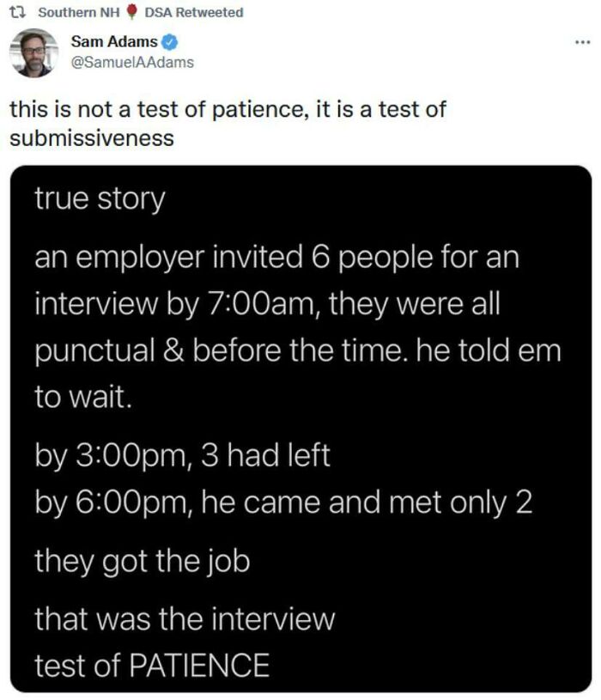601x700 pixels.
Task: Click the rose emoji in retweeter's name
Action: coord(131,12)
